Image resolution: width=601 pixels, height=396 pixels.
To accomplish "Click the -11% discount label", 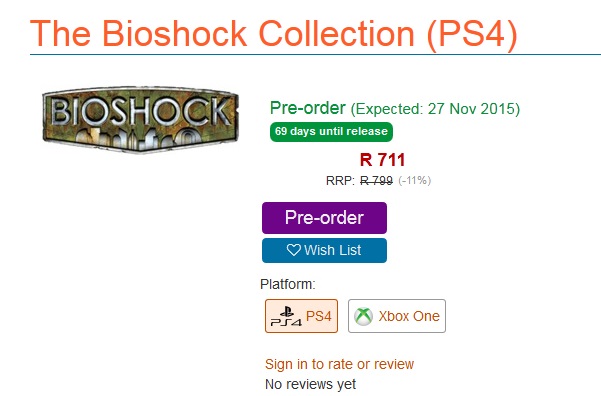I will tap(415, 180).
